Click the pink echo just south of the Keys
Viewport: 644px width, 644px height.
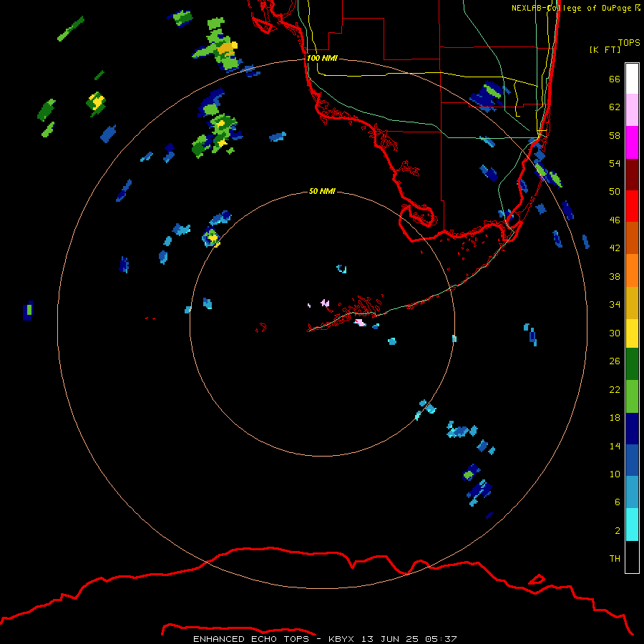pyautogui.click(x=360, y=323)
